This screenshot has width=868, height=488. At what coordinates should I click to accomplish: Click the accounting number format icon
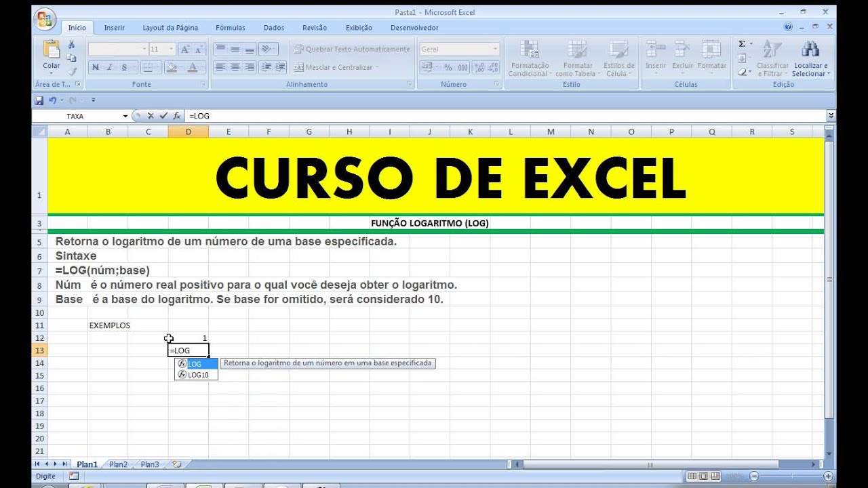coord(429,67)
